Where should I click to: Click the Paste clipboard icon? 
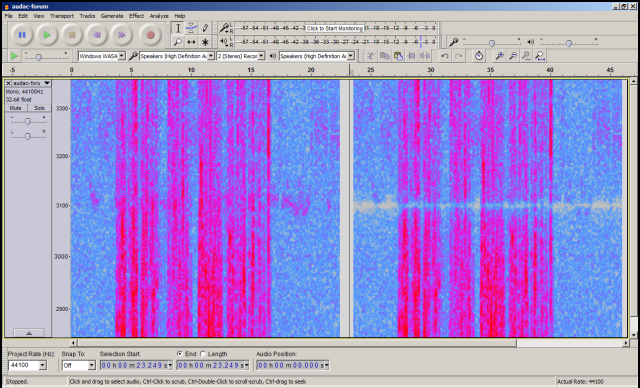click(398, 56)
